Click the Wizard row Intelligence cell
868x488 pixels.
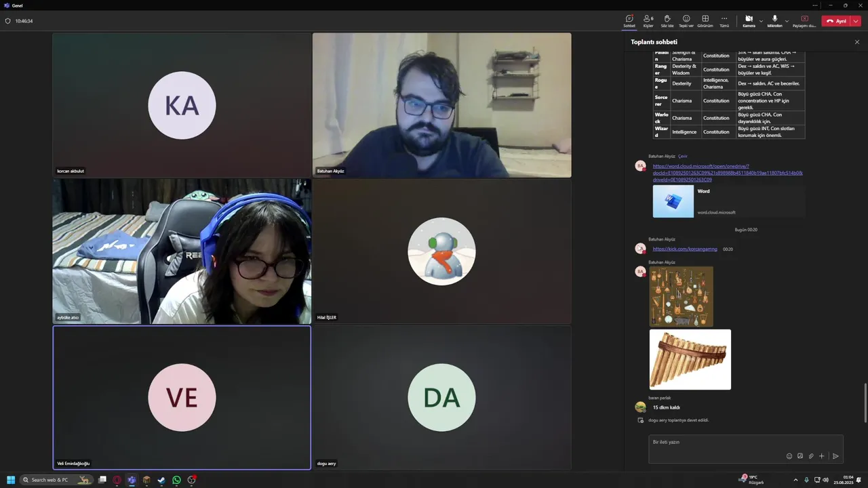pyautogui.click(x=684, y=132)
